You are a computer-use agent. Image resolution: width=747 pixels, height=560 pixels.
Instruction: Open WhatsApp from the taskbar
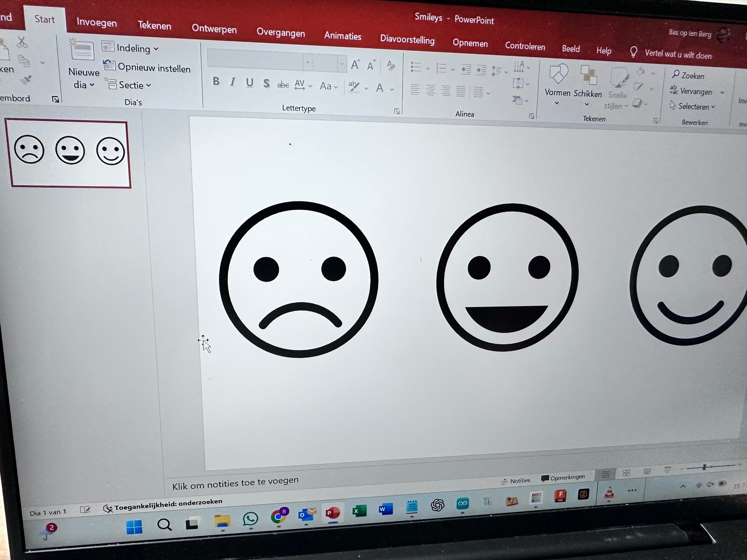point(250,519)
